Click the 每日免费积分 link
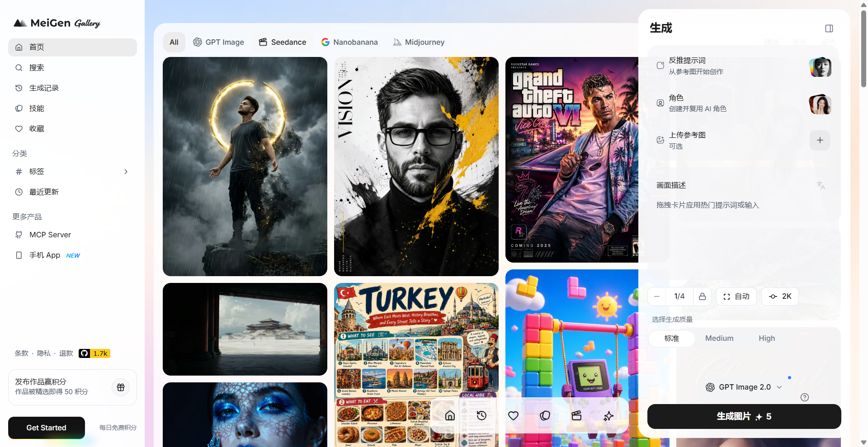The image size is (868, 447). click(x=118, y=428)
